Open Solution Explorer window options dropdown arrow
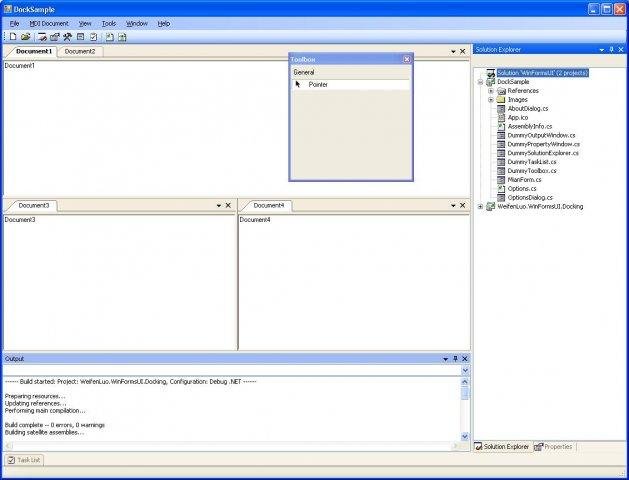 point(602,50)
